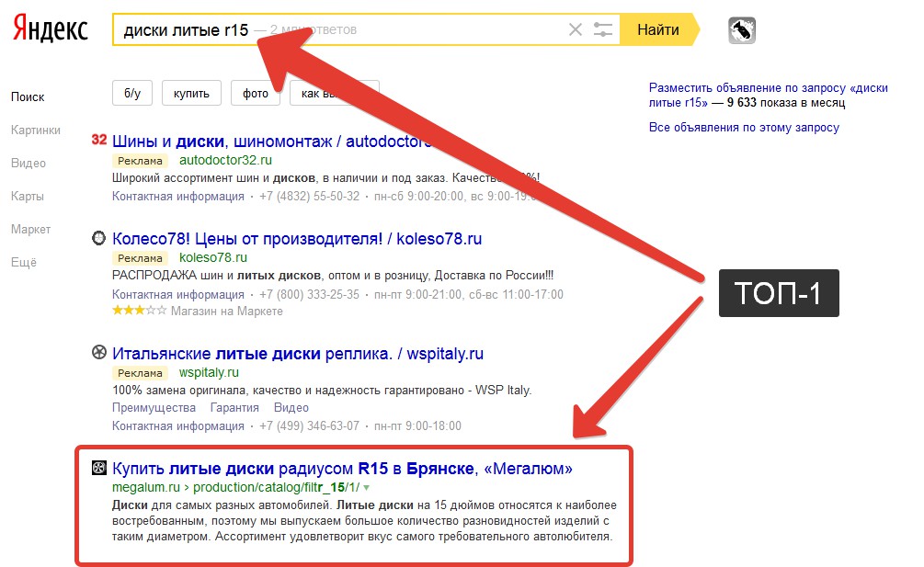Visit megalum.ru domain link
This screenshot has width=924, height=567.
coord(146,488)
